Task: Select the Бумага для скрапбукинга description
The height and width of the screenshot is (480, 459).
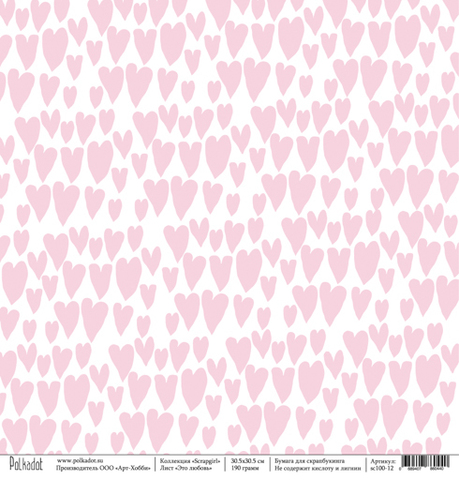Action: click(310, 461)
